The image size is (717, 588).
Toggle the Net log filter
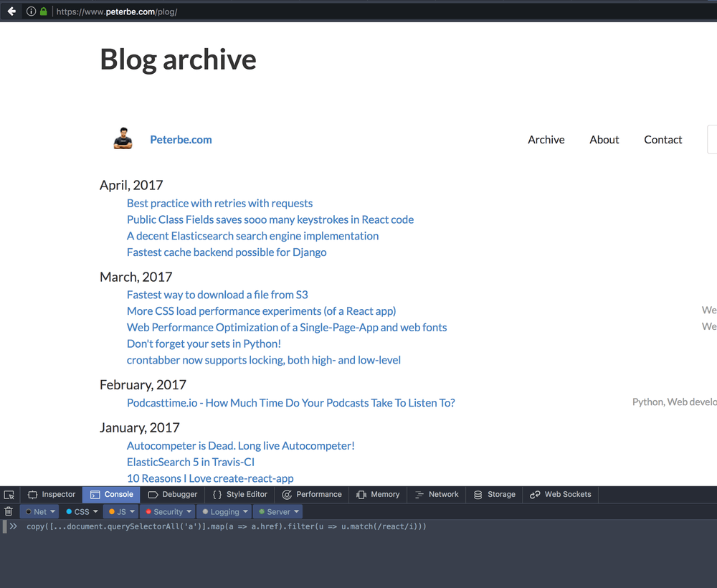click(39, 511)
